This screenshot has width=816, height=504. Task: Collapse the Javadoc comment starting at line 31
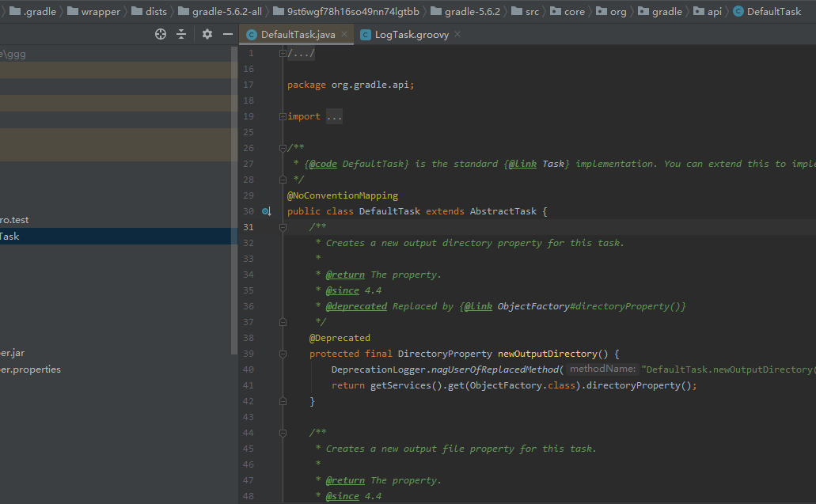click(283, 227)
